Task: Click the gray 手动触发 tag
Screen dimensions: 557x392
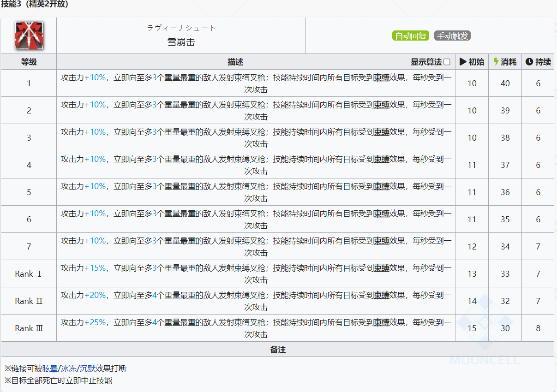Action: tap(452, 36)
